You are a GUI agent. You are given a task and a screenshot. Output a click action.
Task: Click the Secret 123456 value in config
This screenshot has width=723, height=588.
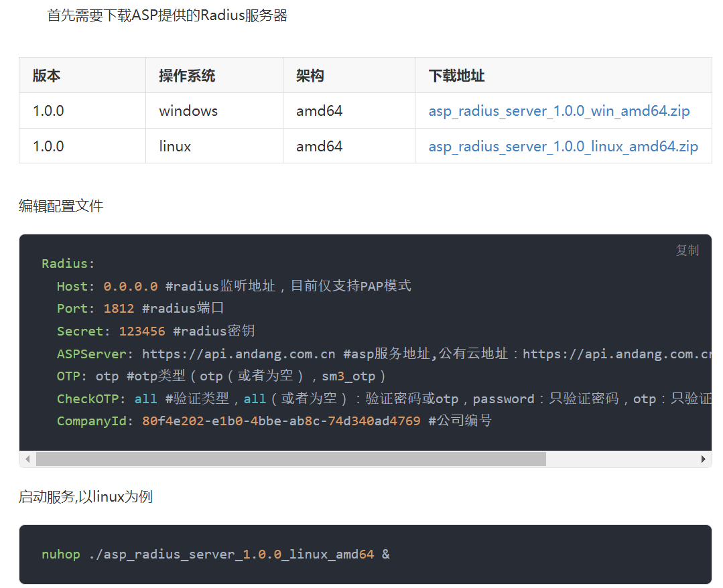tap(142, 332)
